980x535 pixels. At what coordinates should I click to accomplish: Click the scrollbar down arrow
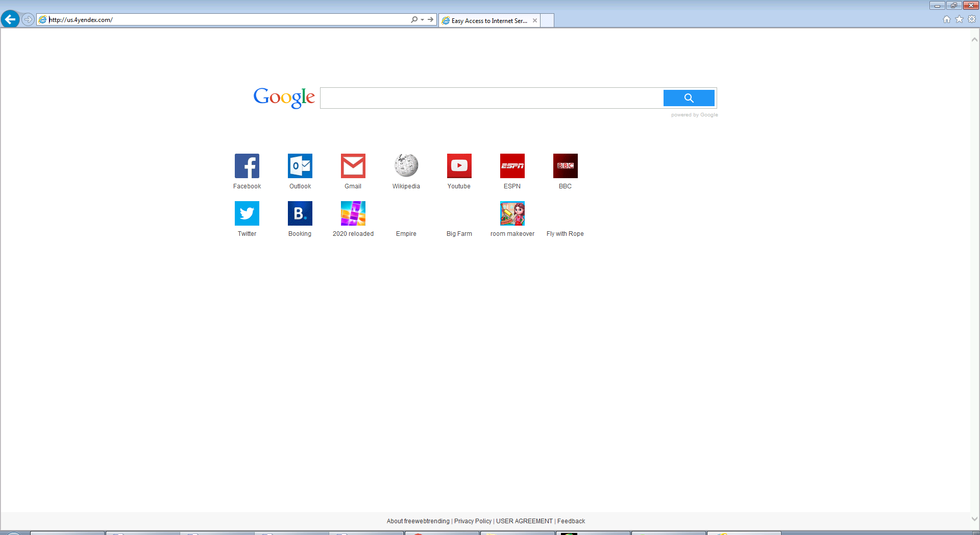pyautogui.click(x=974, y=519)
